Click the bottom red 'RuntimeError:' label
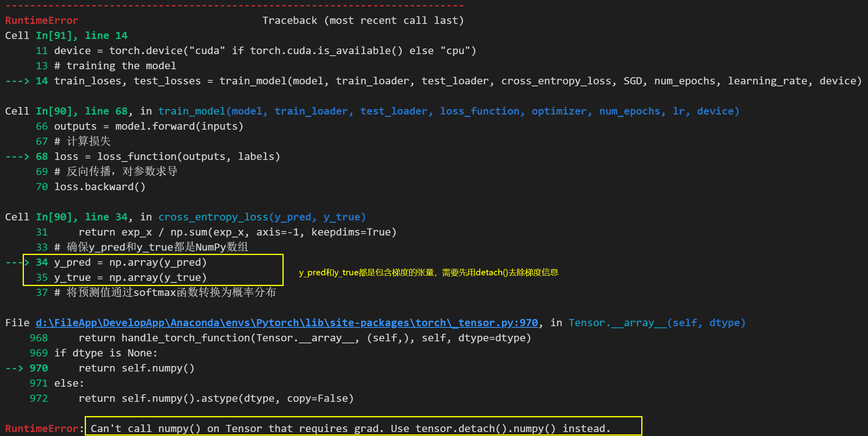Image resolution: width=868 pixels, height=436 pixels. pyautogui.click(x=45, y=429)
